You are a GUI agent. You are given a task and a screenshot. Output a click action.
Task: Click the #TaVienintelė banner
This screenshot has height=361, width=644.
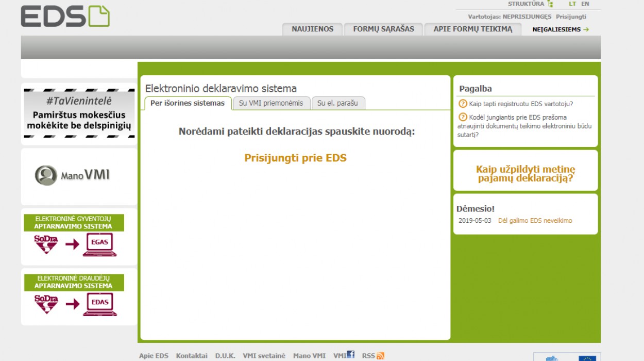click(x=79, y=113)
